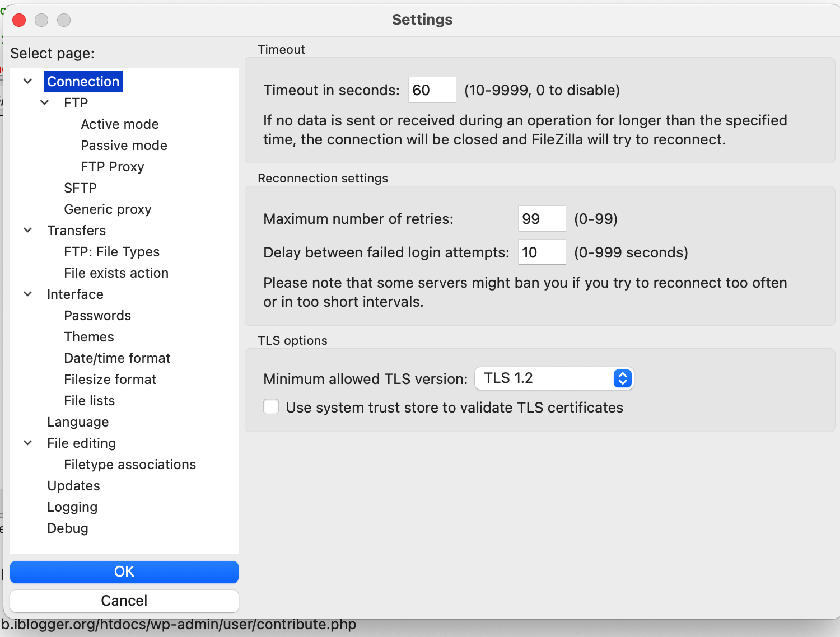Click the delay between failed logins field
This screenshot has width=840, height=637.
[542, 252]
